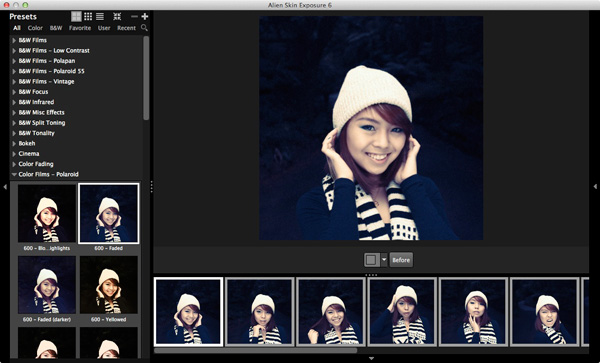Apply 600 – Yellowed preset thumbnail
600x363 pixels.
click(x=109, y=285)
